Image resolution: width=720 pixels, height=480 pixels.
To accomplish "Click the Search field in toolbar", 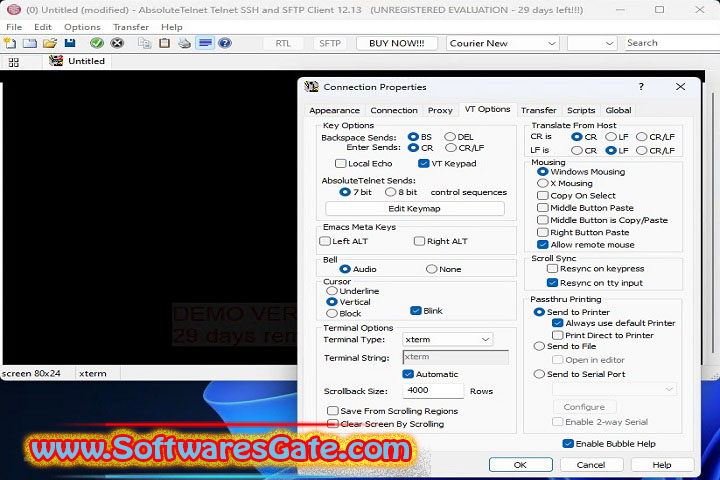I will point(672,43).
